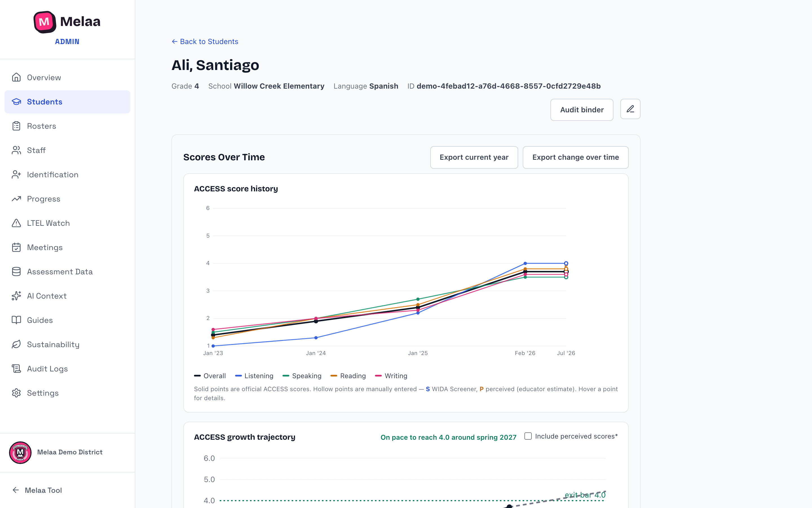Click the Melaa Demo District name
The width and height of the screenshot is (812, 508).
tap(70, 452)
